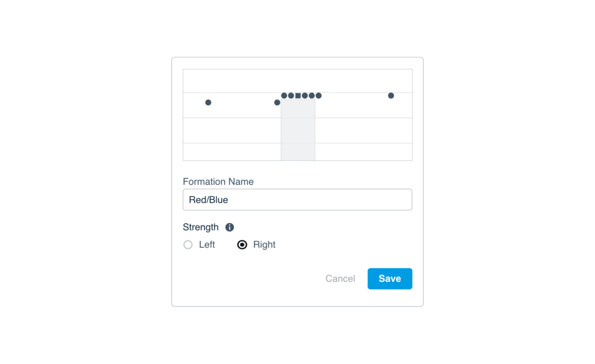The height and width of the screenshot is (364, 595).
Task: Open the Strength info tooltip icon
Action: click(229, 227)
